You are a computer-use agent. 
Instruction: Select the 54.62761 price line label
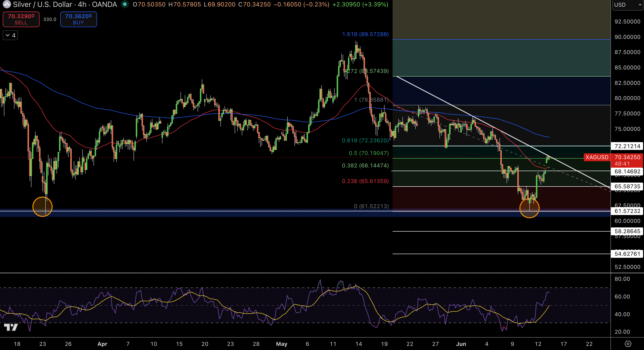click(x=627, y=254)
